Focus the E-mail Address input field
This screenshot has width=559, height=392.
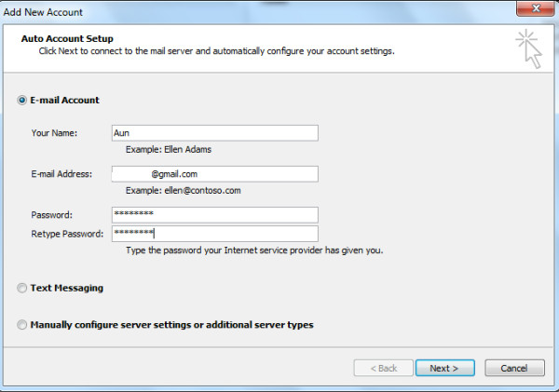(x=215, y=174)
